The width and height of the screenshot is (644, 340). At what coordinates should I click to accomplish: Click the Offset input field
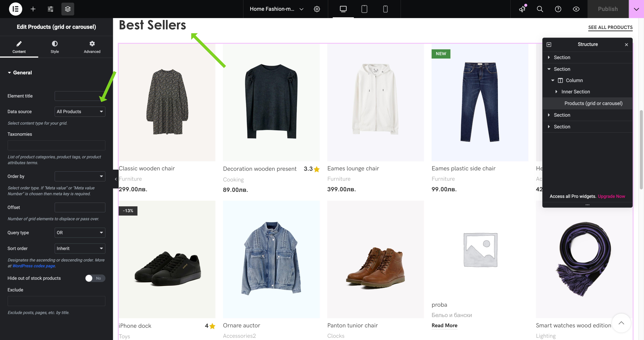pos(80,207)
